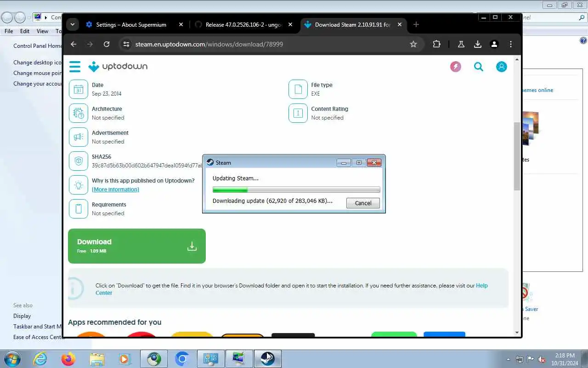
Task: Click the SHA256 hash value text
Action: coord(147,166)
